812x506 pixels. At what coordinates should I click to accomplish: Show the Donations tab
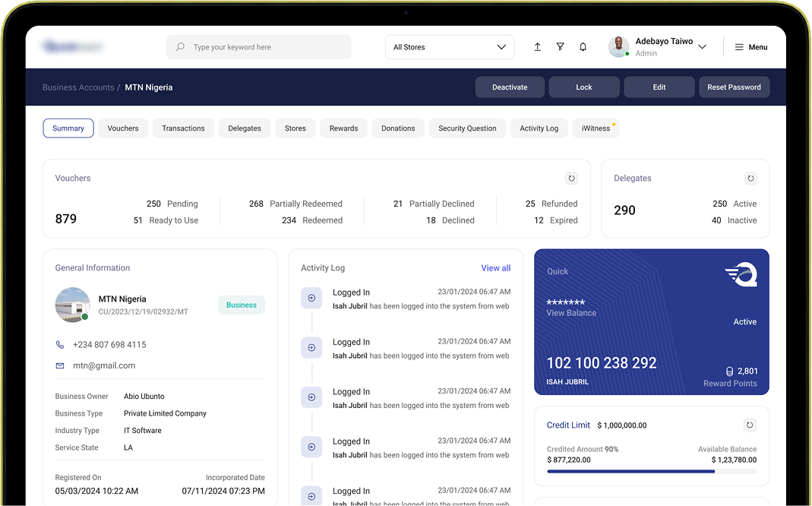[x=398, y=128]
